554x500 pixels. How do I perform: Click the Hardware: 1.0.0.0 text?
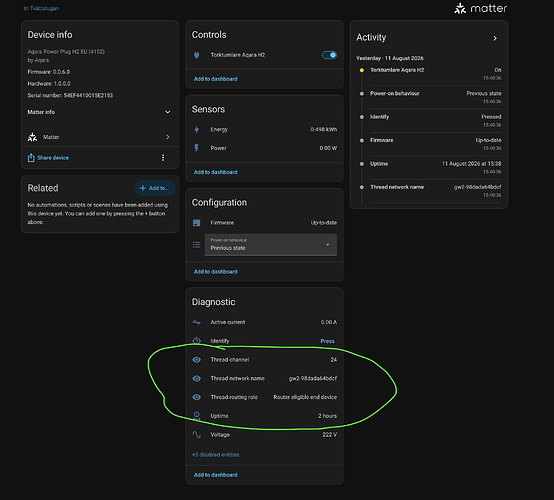49,83
